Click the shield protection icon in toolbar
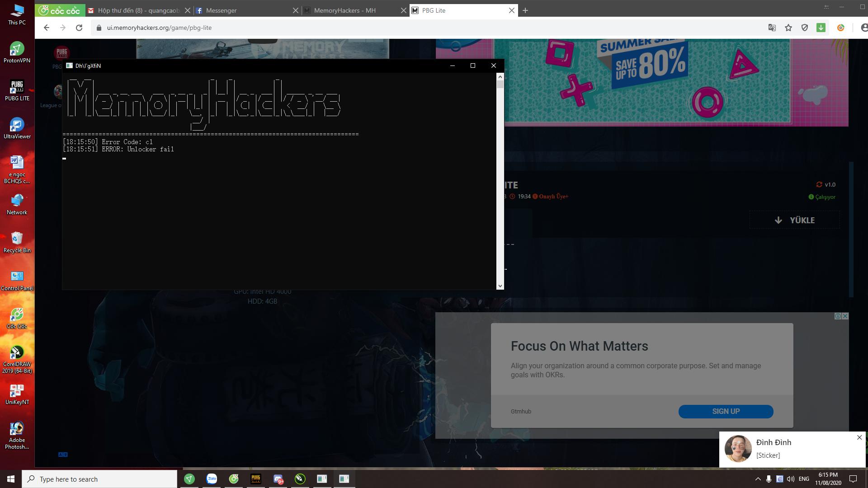The height and width of the screenshot is (488, 868). point(805,28)
